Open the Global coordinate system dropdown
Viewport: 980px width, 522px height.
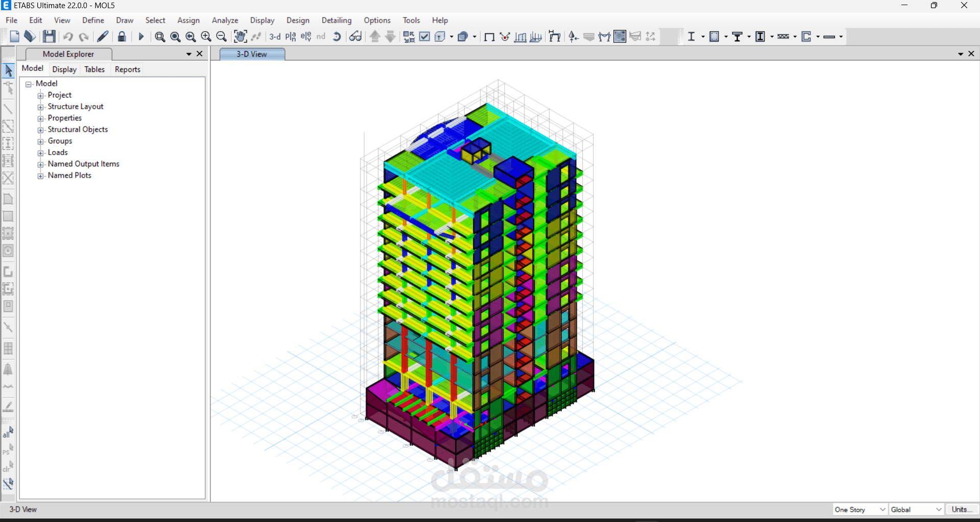(x=916, y=509)
